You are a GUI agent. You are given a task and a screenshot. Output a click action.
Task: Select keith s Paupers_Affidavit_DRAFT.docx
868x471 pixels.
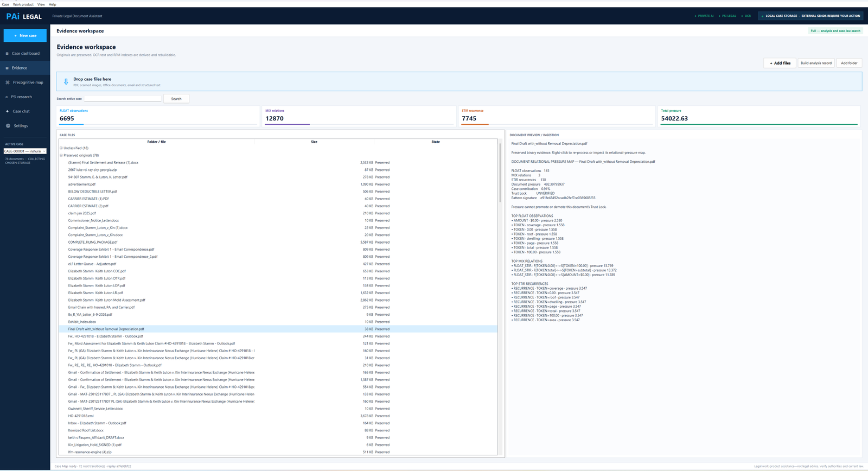point(278,437)
